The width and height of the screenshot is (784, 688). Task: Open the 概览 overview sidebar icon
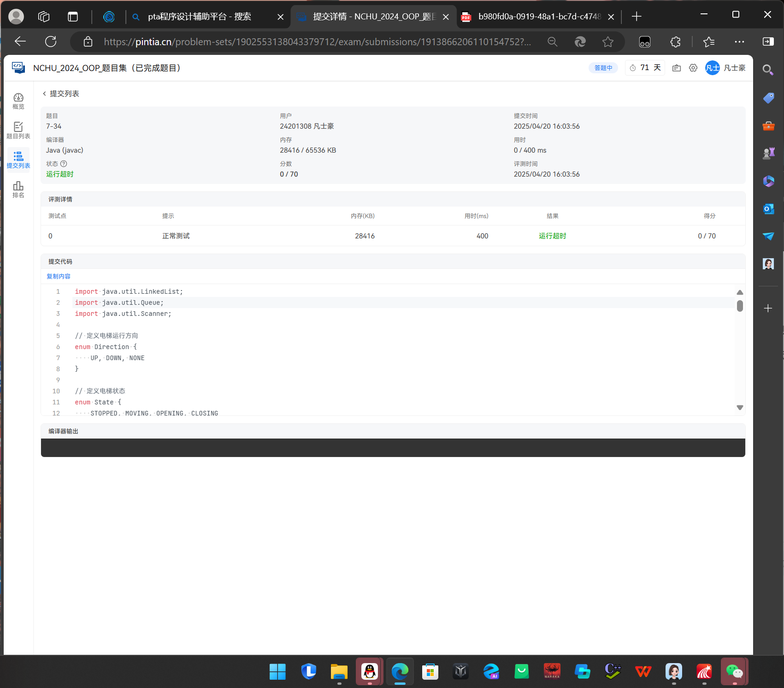18,101
